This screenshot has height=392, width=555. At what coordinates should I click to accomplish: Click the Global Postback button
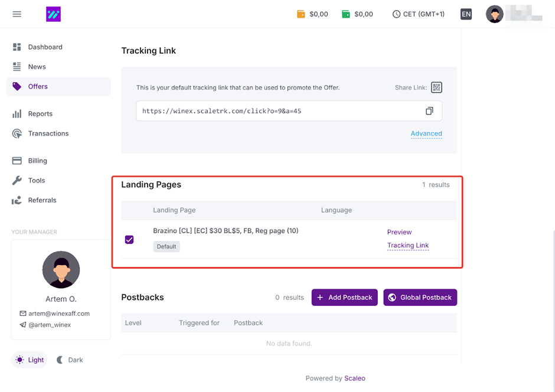click(420, 298)
